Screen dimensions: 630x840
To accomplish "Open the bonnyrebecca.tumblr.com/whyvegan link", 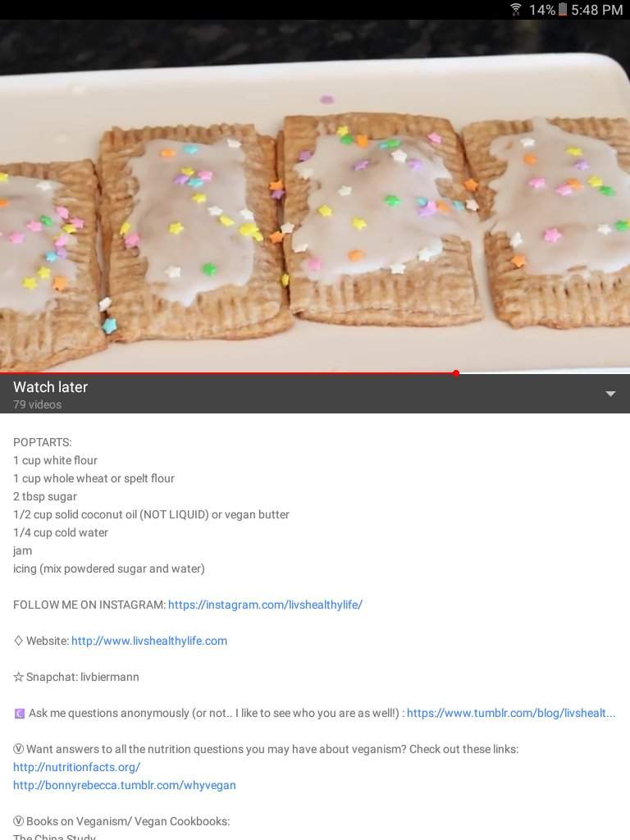I will 125,785.
